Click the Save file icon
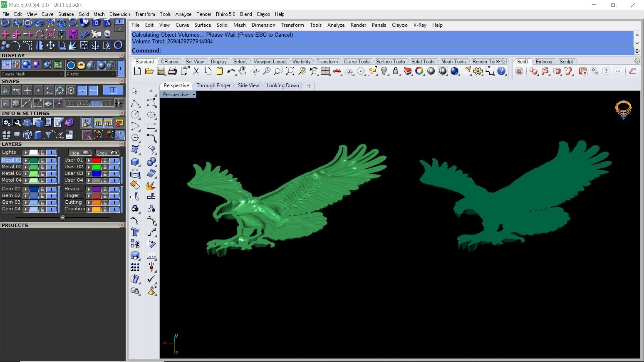 coord(161,71)
